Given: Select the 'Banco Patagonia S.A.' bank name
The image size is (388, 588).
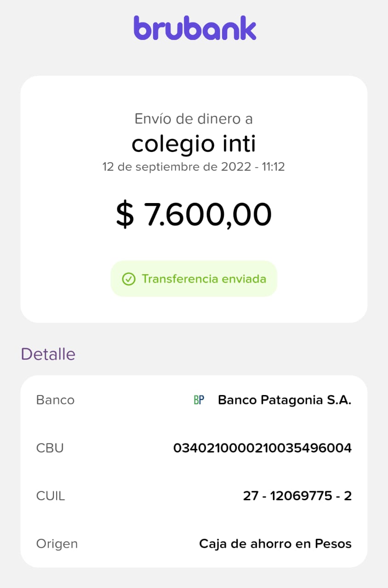Looking at the screenshot, I should (x=285, y=400).
